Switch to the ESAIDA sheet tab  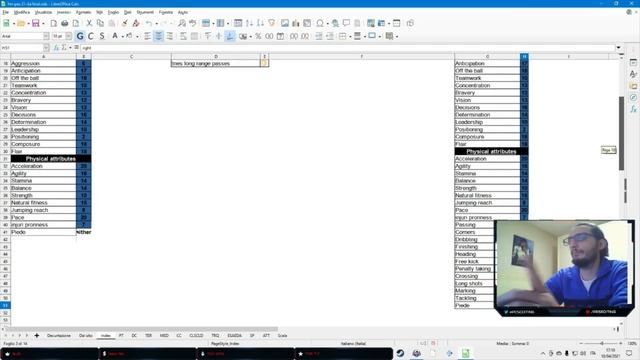coord(234,336)
